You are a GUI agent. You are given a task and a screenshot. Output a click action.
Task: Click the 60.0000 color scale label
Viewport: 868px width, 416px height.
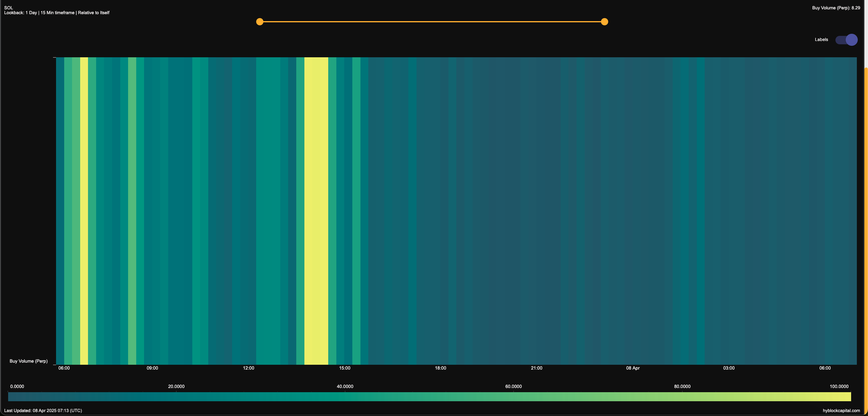click(514, 386)
